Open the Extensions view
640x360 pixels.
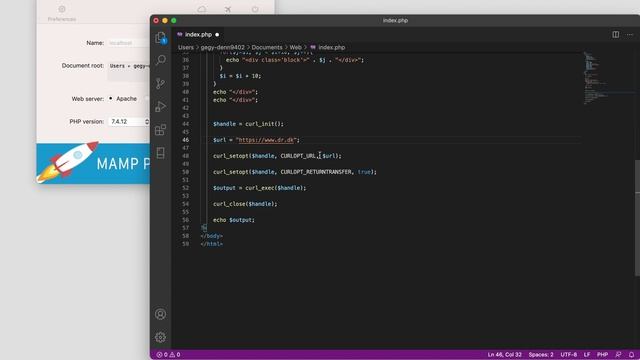(160, 130)
